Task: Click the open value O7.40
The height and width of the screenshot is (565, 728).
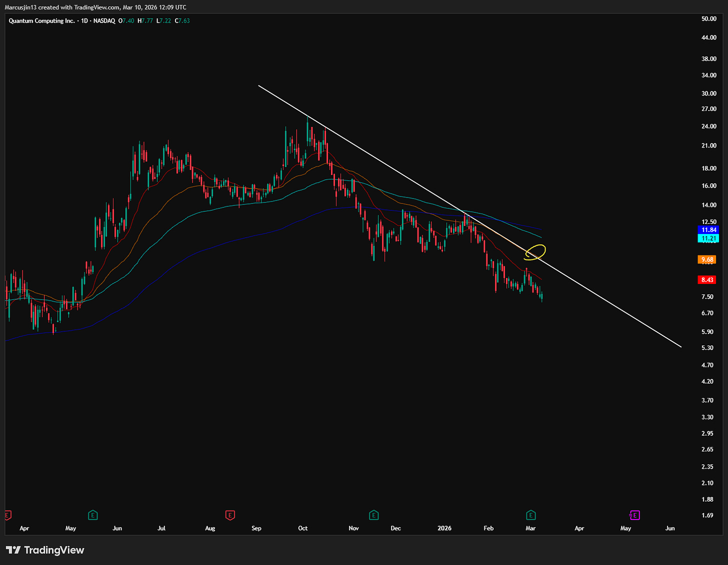Action: pos(126,21)
